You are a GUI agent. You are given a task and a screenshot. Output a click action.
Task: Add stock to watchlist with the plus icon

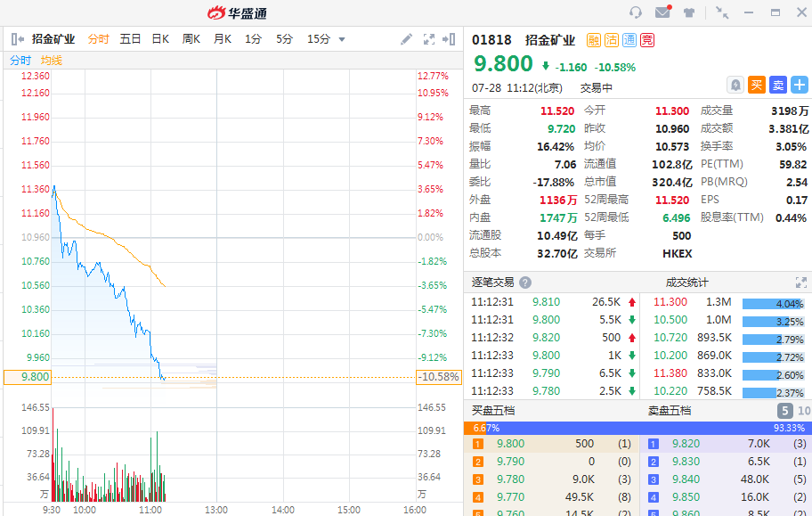coord(800,85)
